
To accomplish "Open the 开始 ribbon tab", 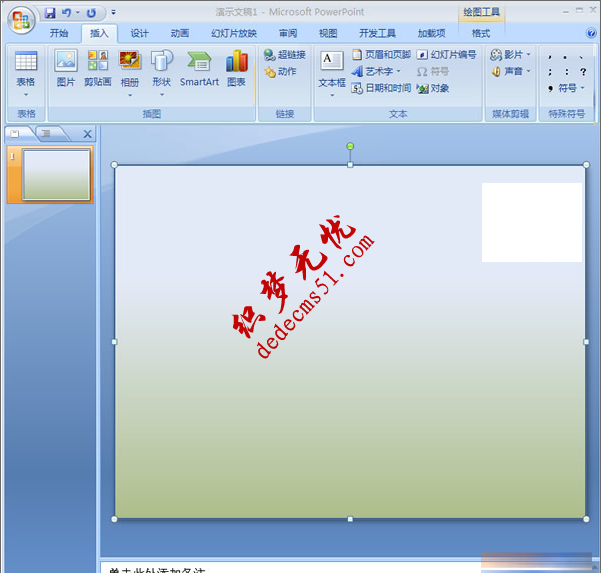I will tap(59, 33).
